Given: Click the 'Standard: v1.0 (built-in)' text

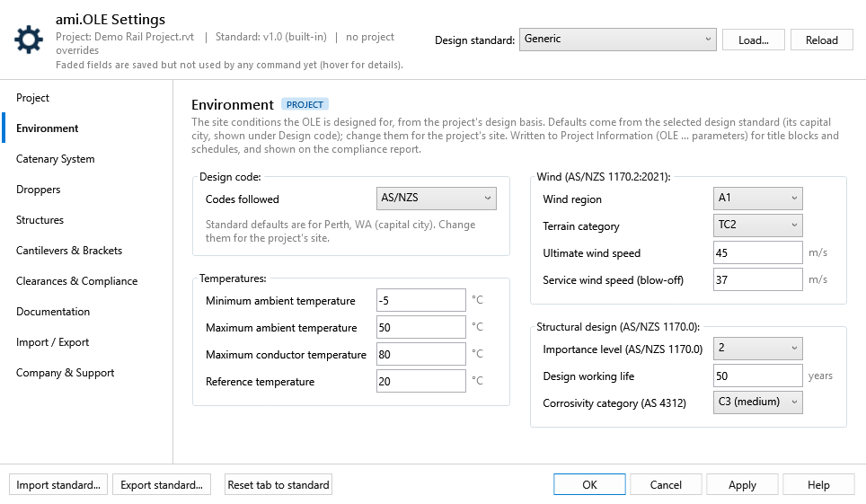Looking at the screenshot, I should [x=270, y=37].
